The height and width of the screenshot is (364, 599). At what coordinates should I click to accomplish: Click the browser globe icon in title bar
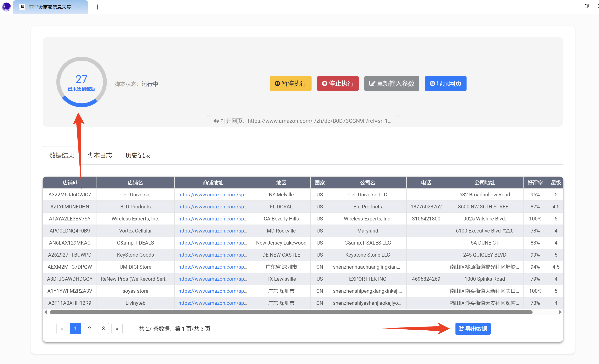[x=6, y=7]
